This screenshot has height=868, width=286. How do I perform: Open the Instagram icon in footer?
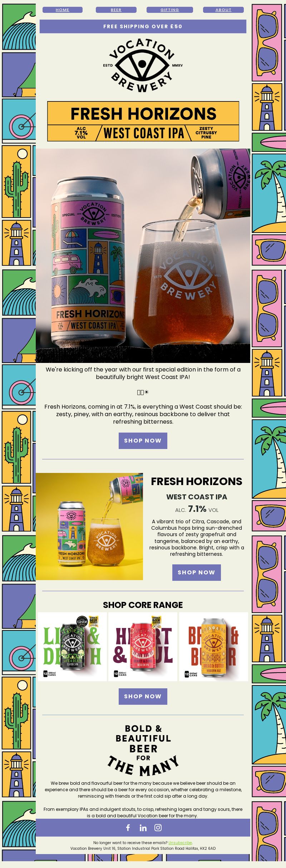coord(158,828)
